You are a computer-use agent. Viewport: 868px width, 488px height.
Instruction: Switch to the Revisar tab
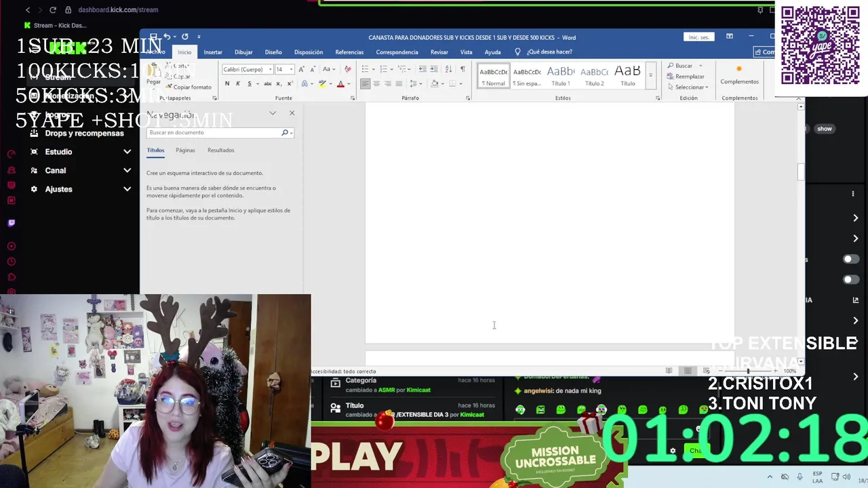coord(439,52)
